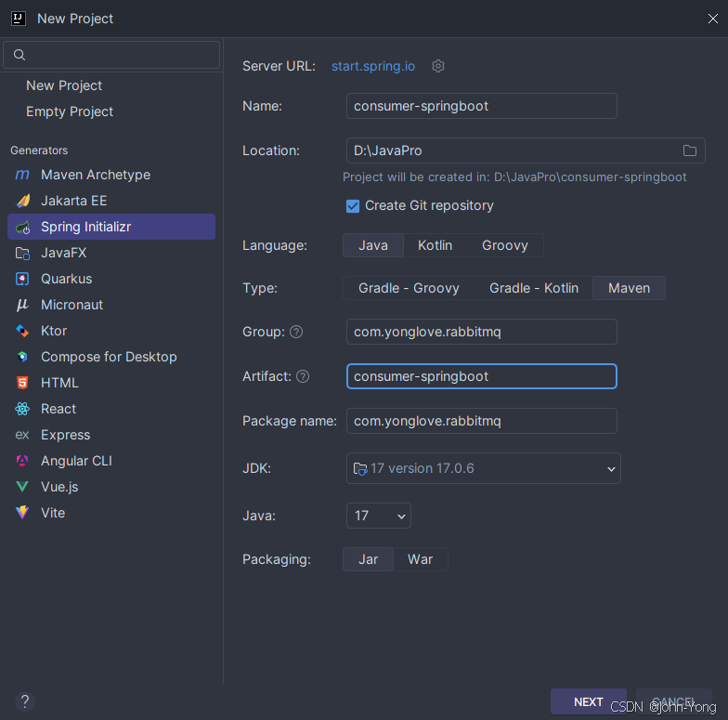Select the Maven Archetype generator
The height and width of the screenshot is (720, 728).
[111, 175]
